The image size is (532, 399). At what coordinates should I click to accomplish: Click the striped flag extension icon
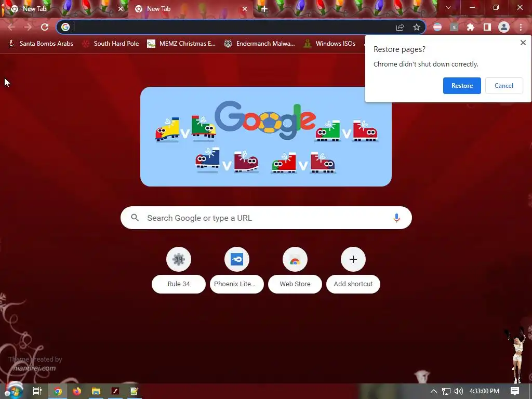(x=437, y=27)
